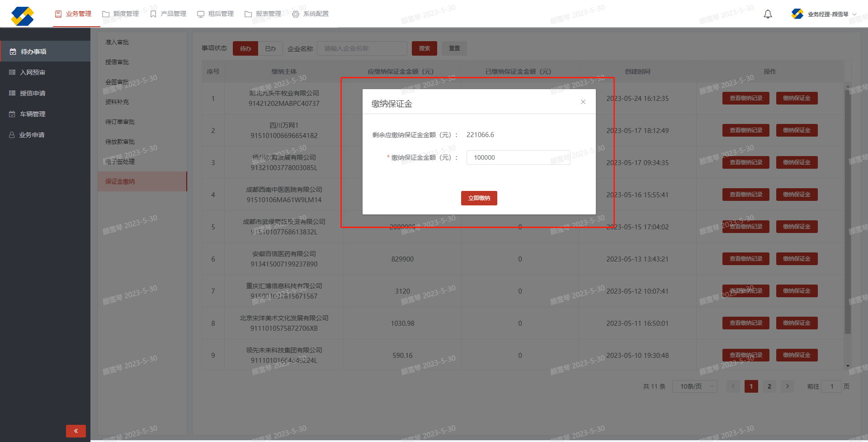Open 待办事项 in the sidebar

(x=33, y=52)
